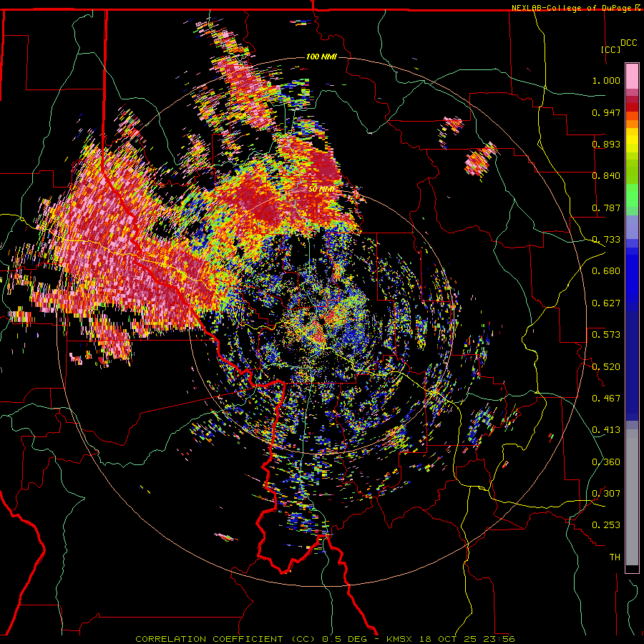Screen dimensions: 644x644
Task: Pick the gray segment of the color bar
Action: (x=632, y=497)
